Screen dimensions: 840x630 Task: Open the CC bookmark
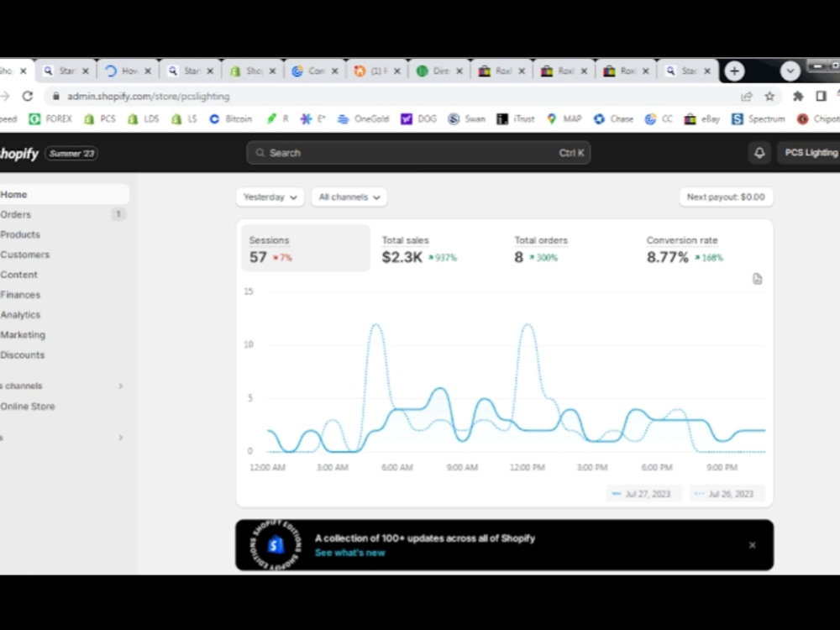659,119
